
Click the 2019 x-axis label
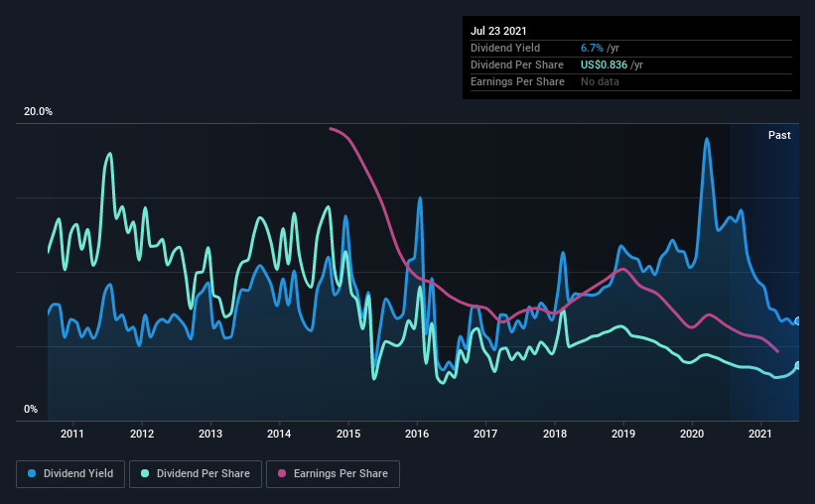pyautogui.click(x=623, y=434)
